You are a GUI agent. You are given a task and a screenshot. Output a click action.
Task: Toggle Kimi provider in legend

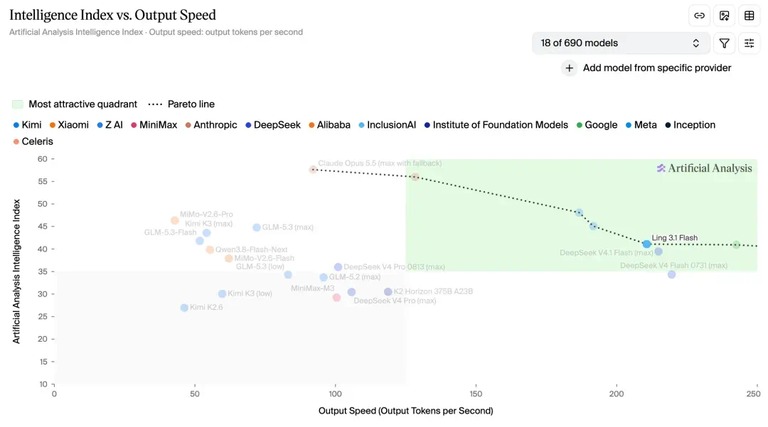[x=27, y=125]
